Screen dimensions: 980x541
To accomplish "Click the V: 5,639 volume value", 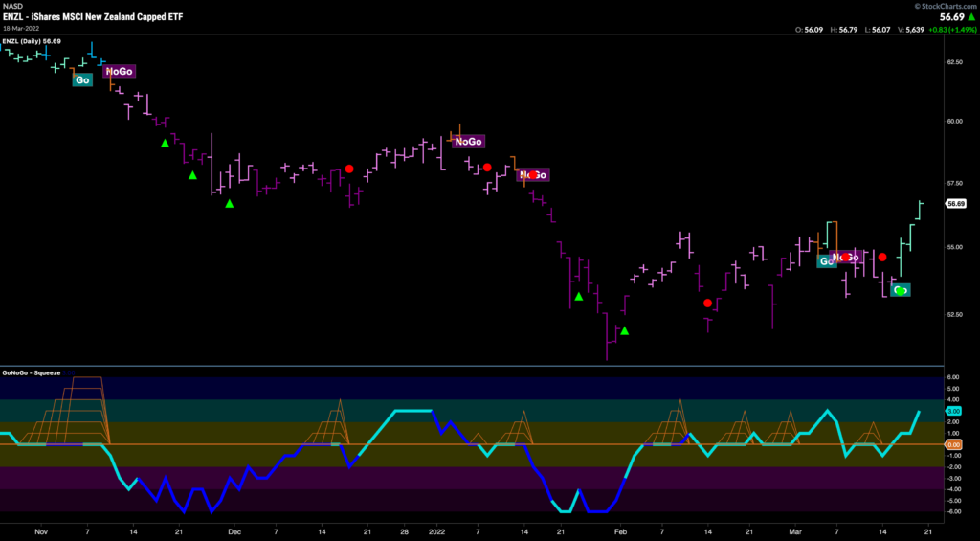I will [x=910, y=29].
